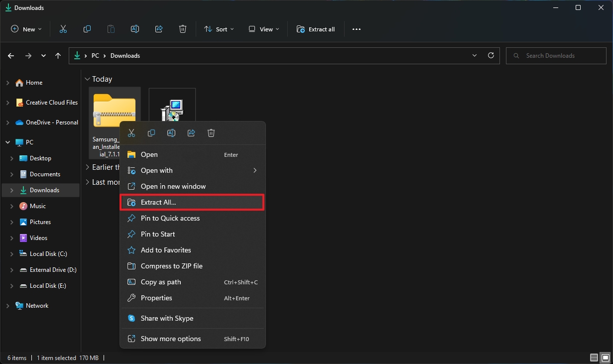Click the Share icon in the toolbar

pyautogui.click(x=159, y=29)
